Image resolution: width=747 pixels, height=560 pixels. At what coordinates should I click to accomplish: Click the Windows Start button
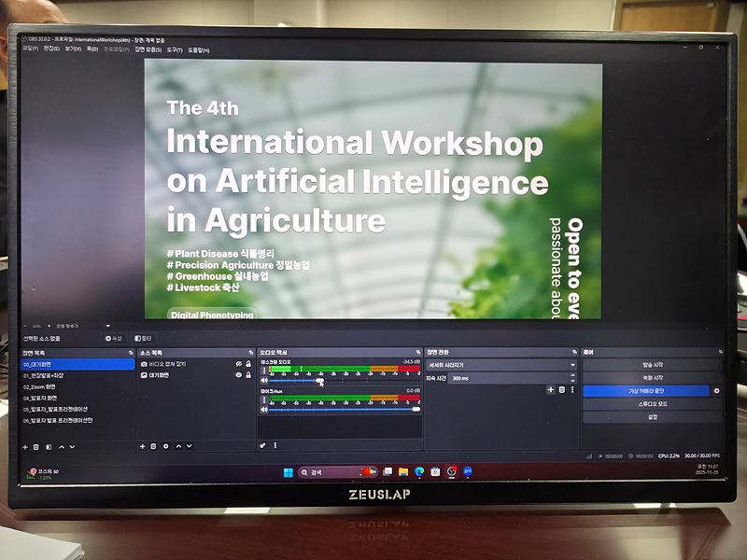[x=289, y=472]
